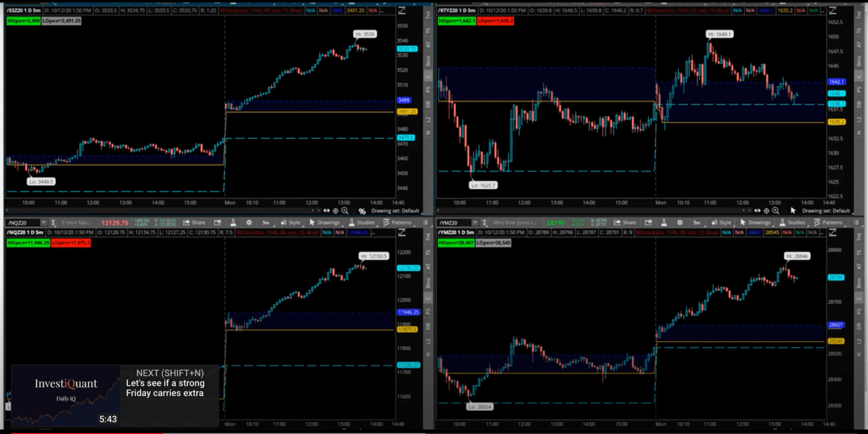Click the clock-window icon next to Share in YMZ20 toolbar
This screenshot has width=868, height=434.
[648, 222]
